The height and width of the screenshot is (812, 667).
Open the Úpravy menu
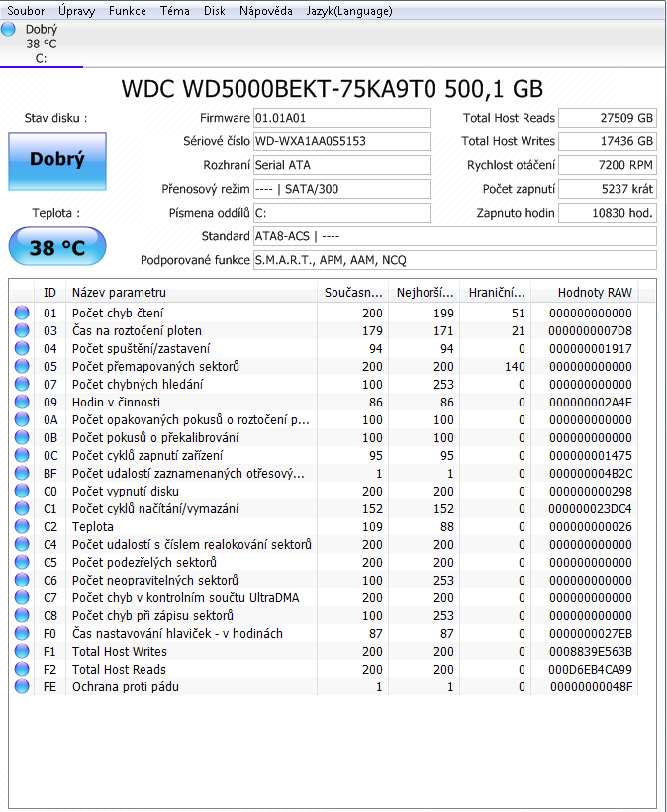[x=76, y=10]
